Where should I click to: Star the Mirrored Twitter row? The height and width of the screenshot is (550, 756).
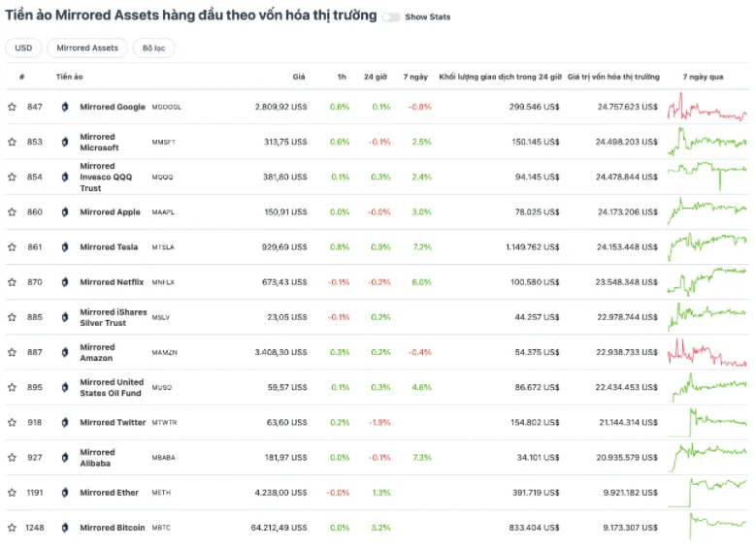pos(12,423)
